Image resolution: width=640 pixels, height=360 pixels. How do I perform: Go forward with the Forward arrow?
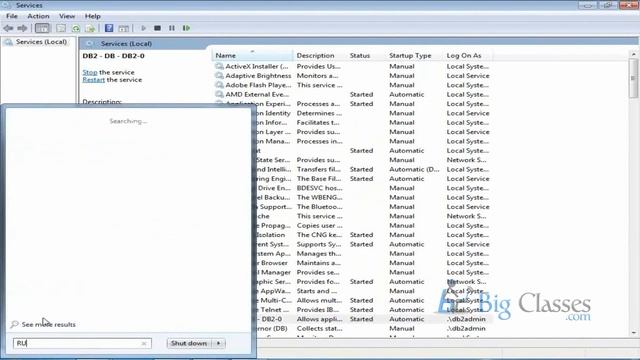(x=22, y=28)
